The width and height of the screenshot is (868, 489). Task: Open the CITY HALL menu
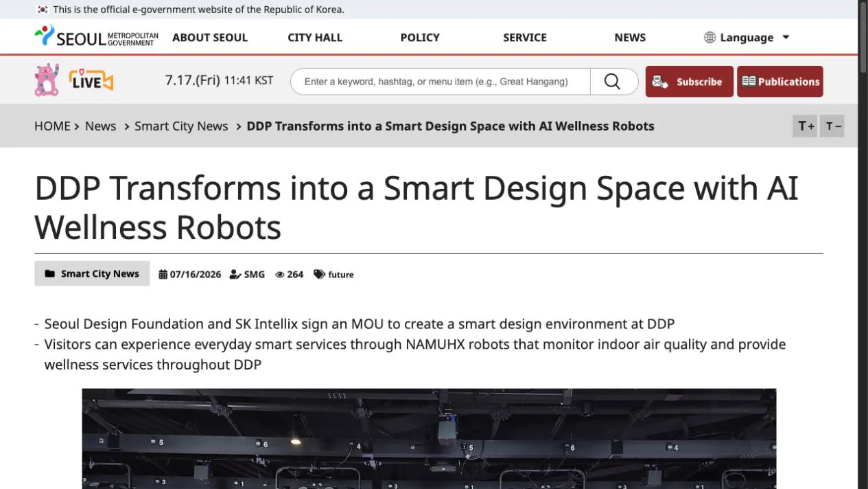(315, 37)
